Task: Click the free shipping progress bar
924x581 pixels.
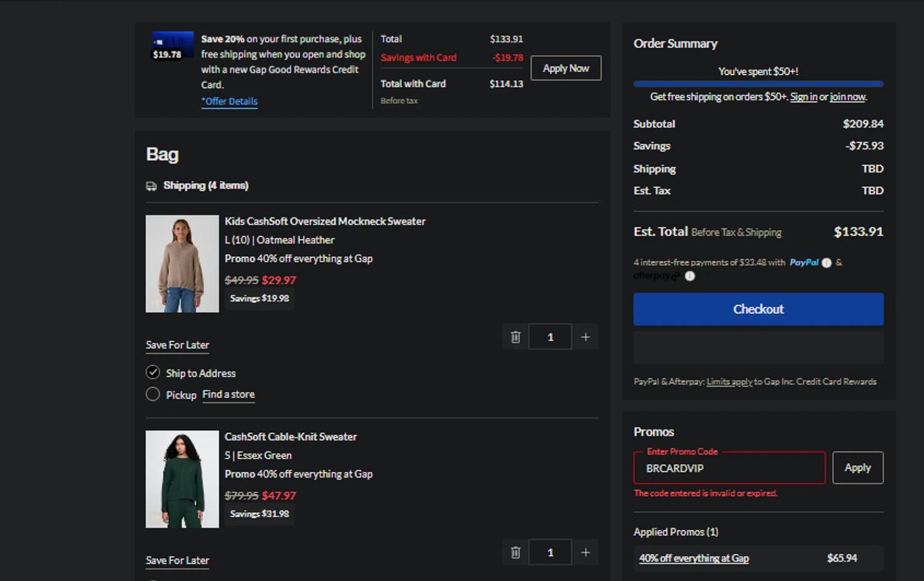Action: [758, 84]
